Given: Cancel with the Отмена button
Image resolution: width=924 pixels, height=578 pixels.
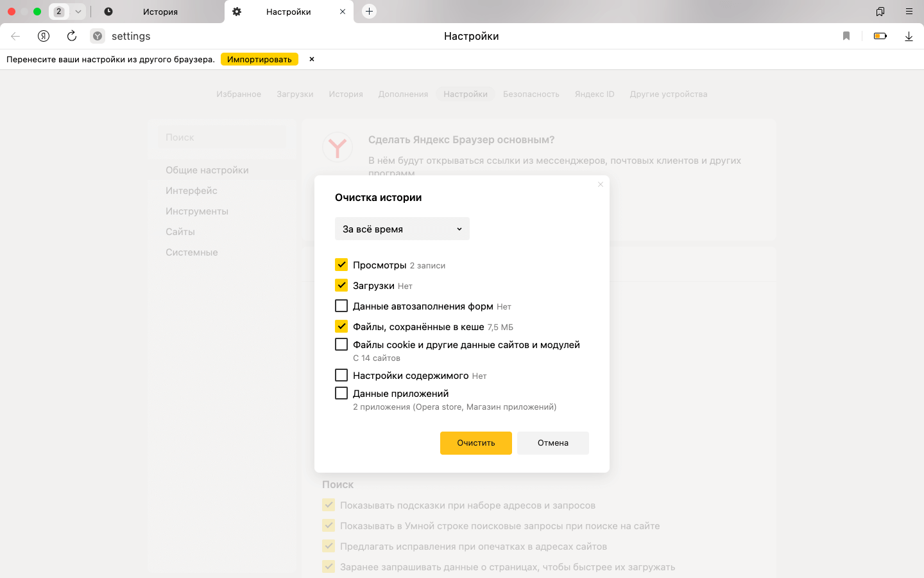Looking at the screenshot, I should pyautogui.click(x=553, y=443).
